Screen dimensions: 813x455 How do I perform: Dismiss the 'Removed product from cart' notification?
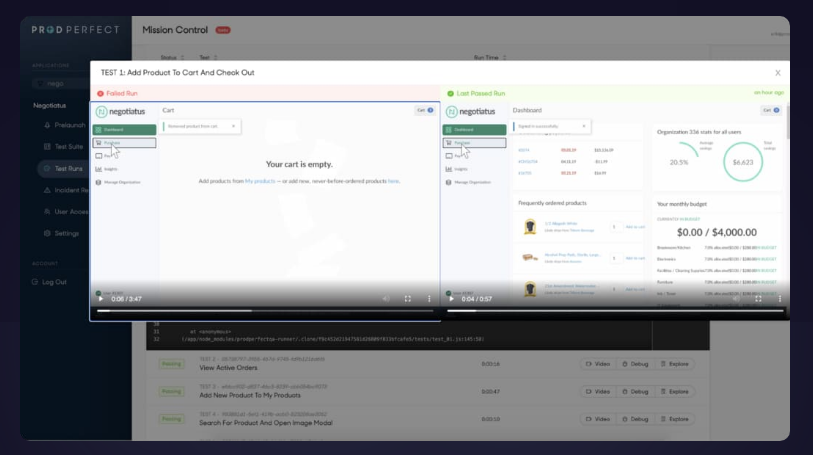pyautogui.click(x=233, y=126)
